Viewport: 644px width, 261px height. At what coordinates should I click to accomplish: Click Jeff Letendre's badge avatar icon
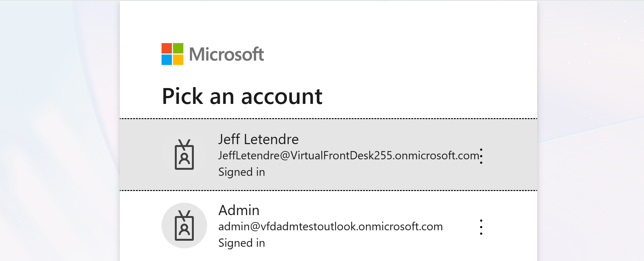(x=184, y=155)
